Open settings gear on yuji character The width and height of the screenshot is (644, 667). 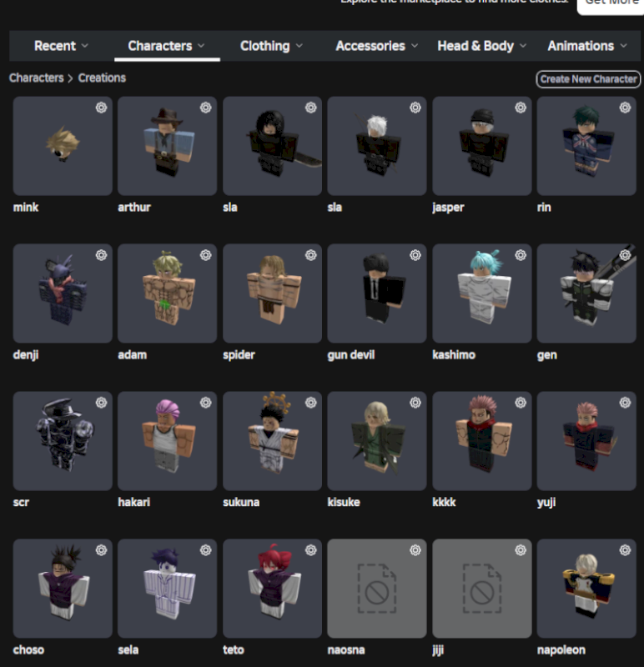pos(625,403)
